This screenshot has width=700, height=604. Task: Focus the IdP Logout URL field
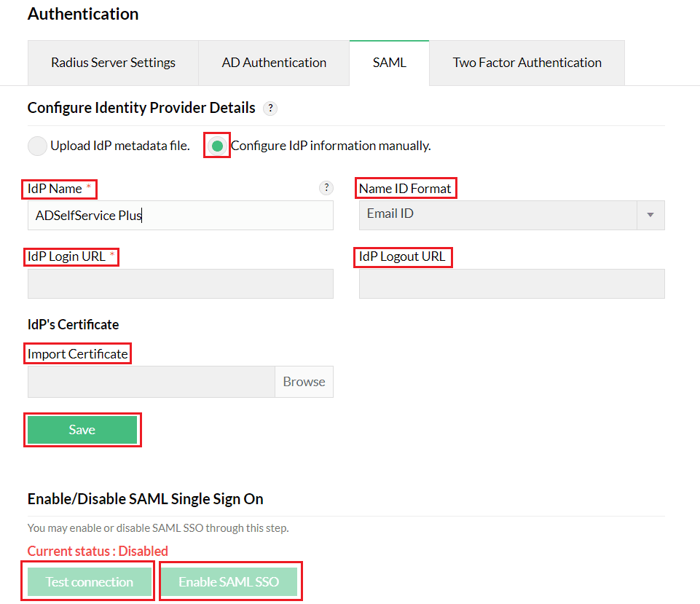pos(511,283)
